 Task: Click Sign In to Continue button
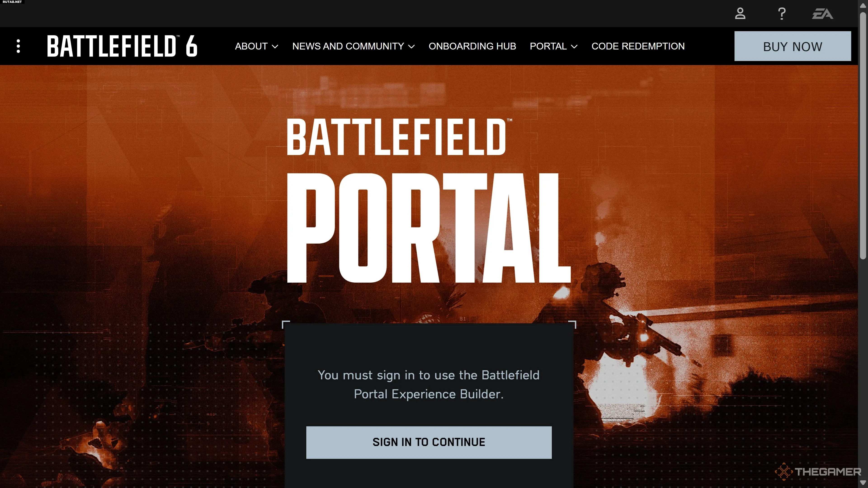(x=429, y=442)
